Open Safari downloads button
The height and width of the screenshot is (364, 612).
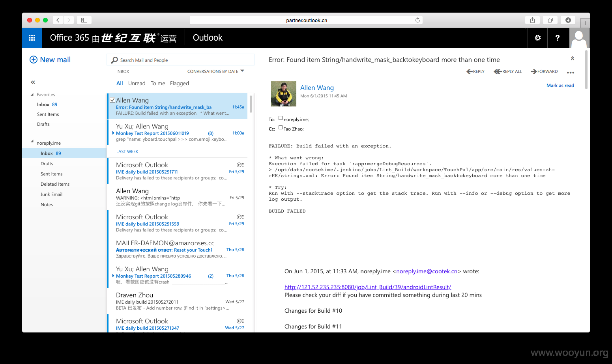pos(568,20)
